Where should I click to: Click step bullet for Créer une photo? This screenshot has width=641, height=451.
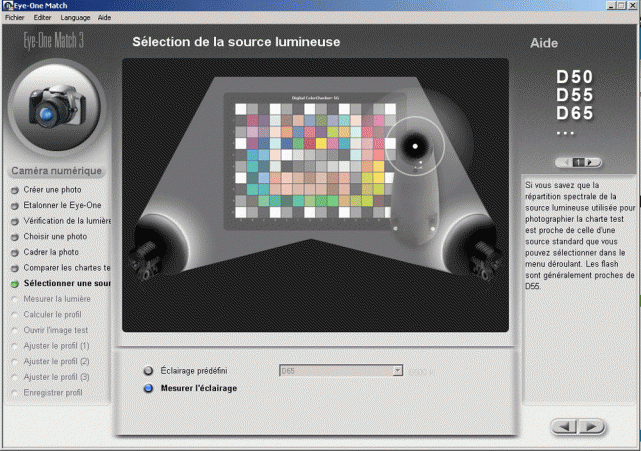(15, 190)
